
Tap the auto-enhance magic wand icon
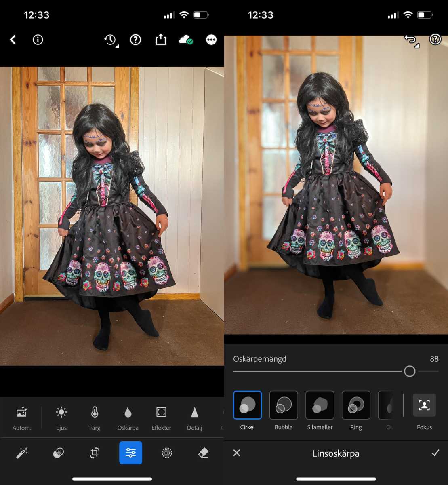pos(22,453)
